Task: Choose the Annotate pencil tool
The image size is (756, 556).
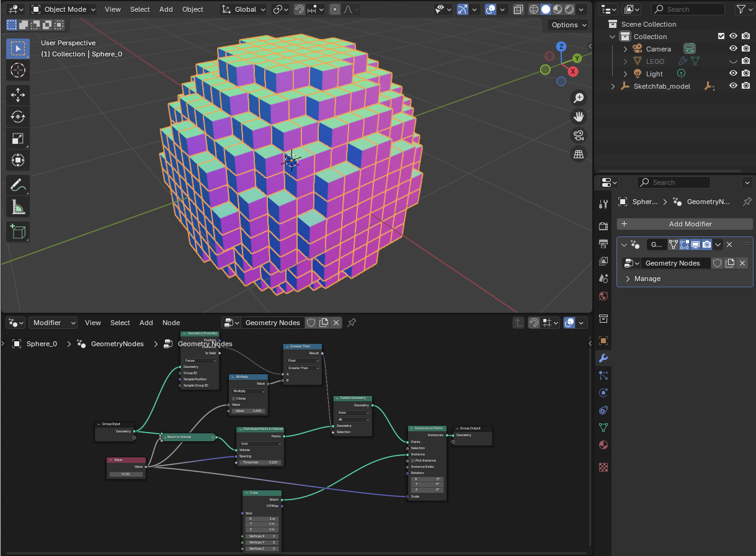Action: [x=18, y=185]
